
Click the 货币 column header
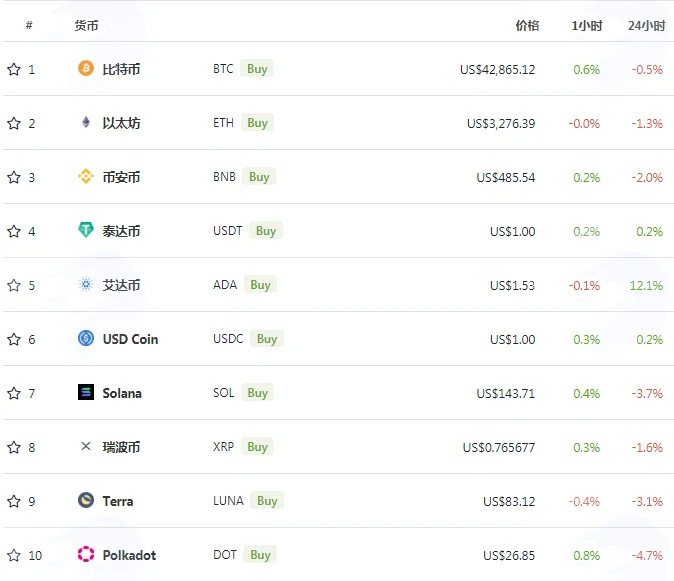click(x=86, y=26)
